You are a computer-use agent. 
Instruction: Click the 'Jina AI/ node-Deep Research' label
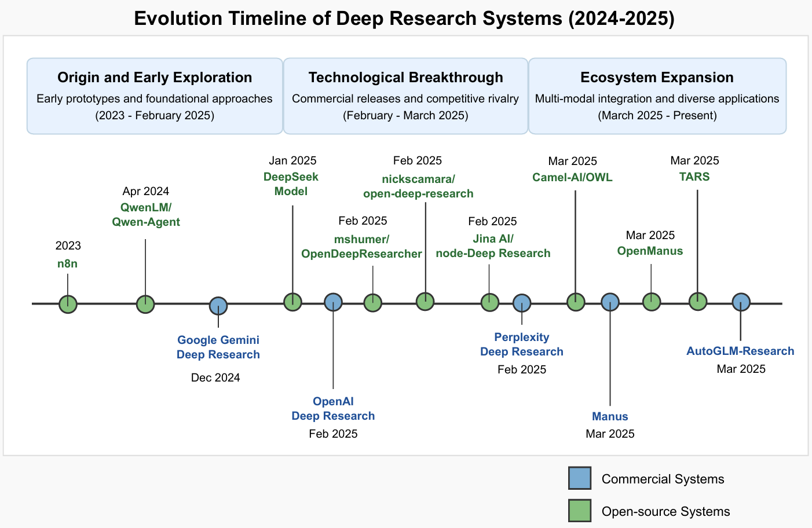click(x=493, y=246)
